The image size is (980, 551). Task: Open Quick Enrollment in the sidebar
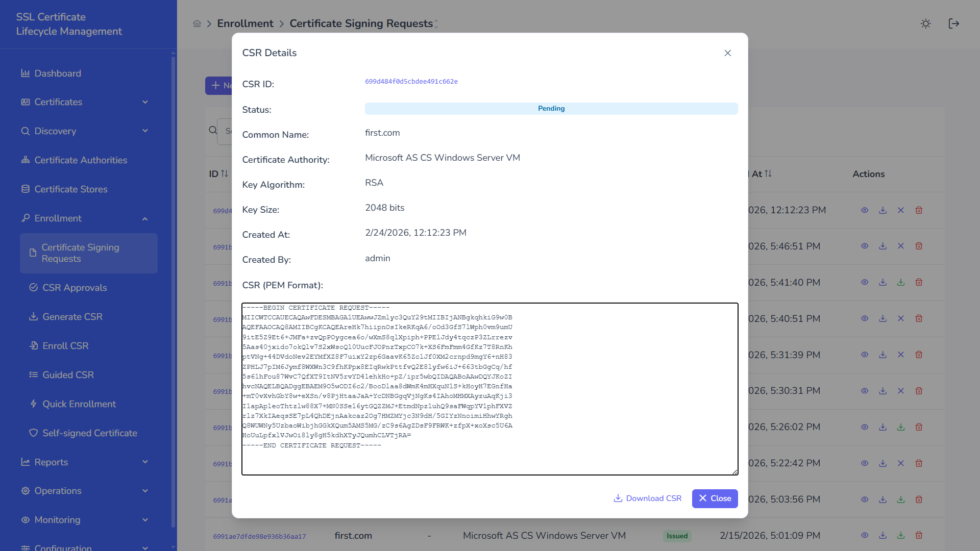(x=79, y=404)
